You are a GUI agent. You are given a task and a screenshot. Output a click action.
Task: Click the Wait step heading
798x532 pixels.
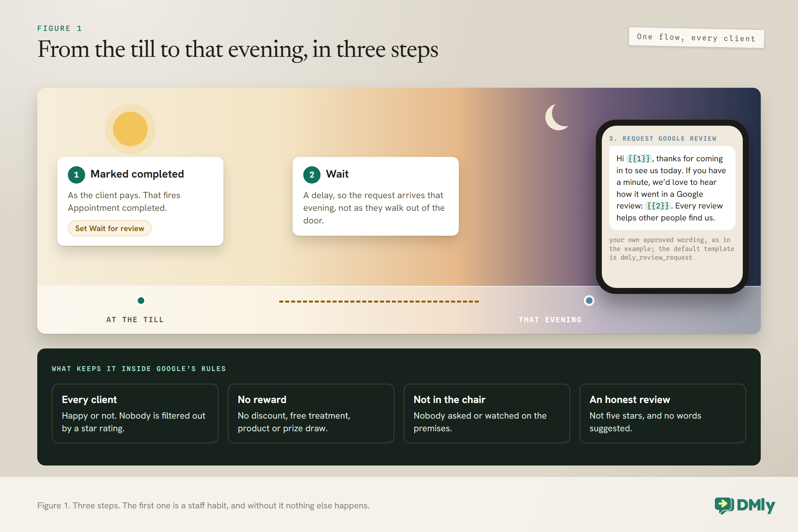(x=337, y=174)
